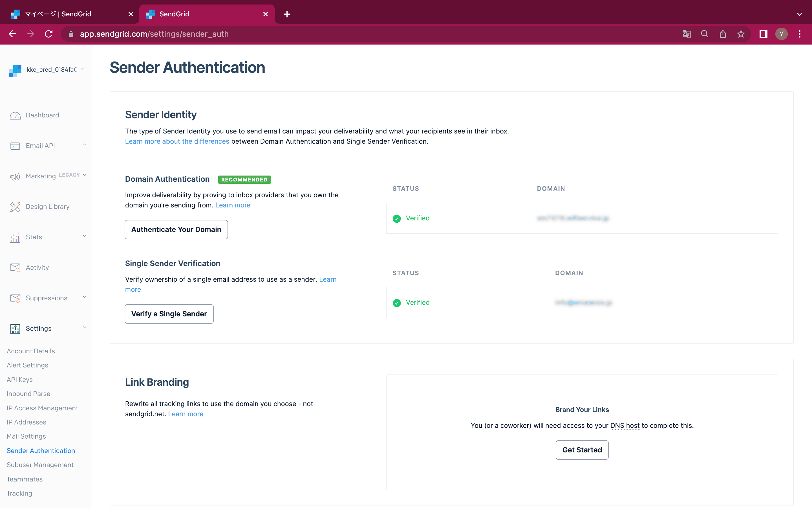Close the active SendGrid tab

(265, 14)
